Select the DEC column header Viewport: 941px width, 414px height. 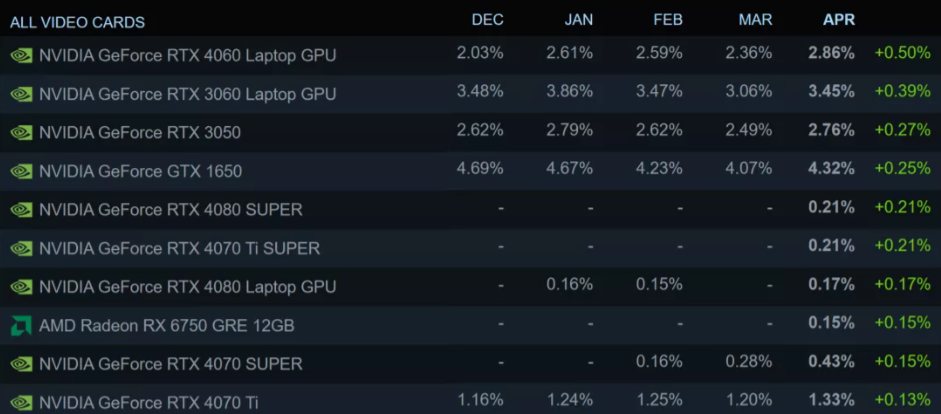point(487,20)
